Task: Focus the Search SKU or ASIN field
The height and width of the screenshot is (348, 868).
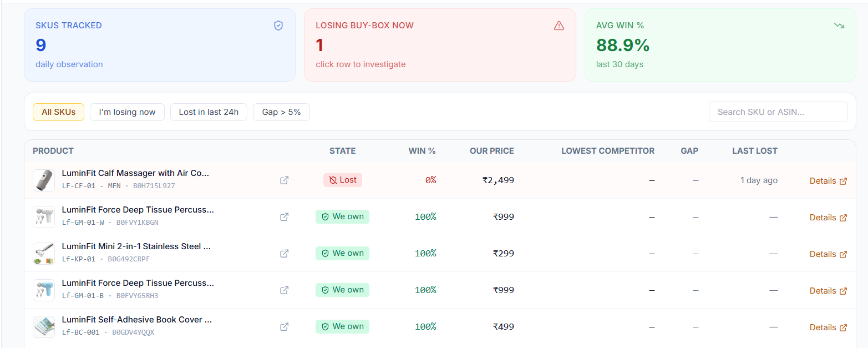Action: (x=778, y=112)
